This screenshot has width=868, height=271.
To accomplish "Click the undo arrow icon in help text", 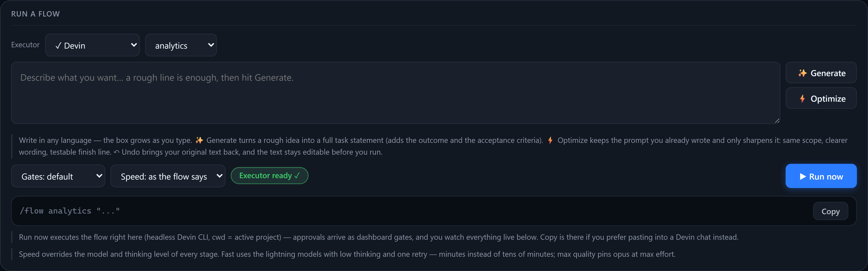I will click(x=117, y=152).
